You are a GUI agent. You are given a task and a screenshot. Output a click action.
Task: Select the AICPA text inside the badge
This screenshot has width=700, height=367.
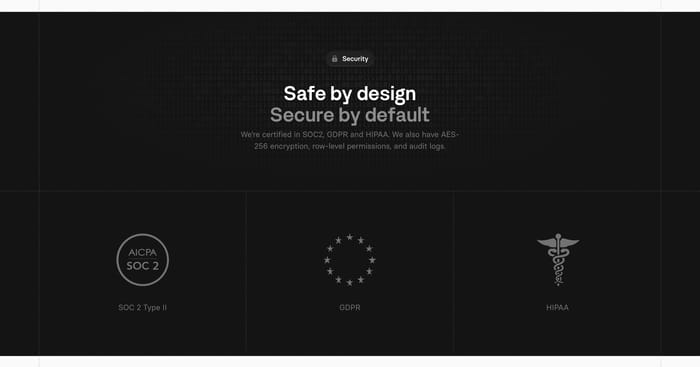142,252
